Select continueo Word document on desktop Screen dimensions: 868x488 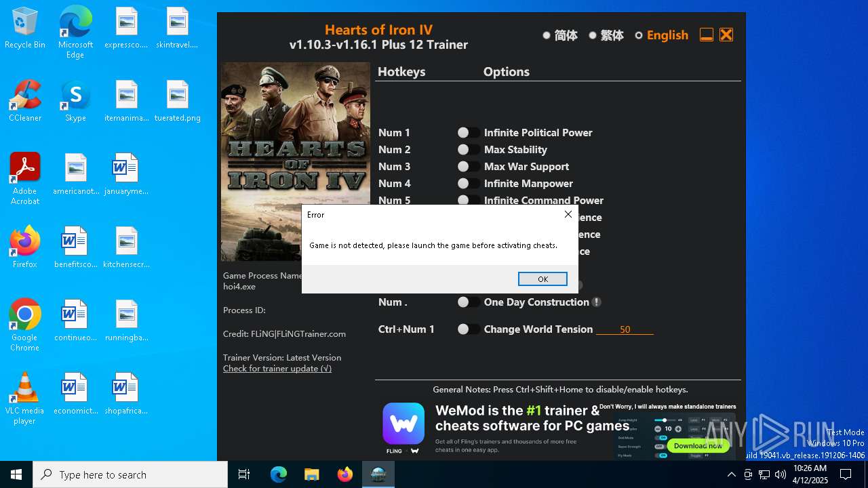76,321
